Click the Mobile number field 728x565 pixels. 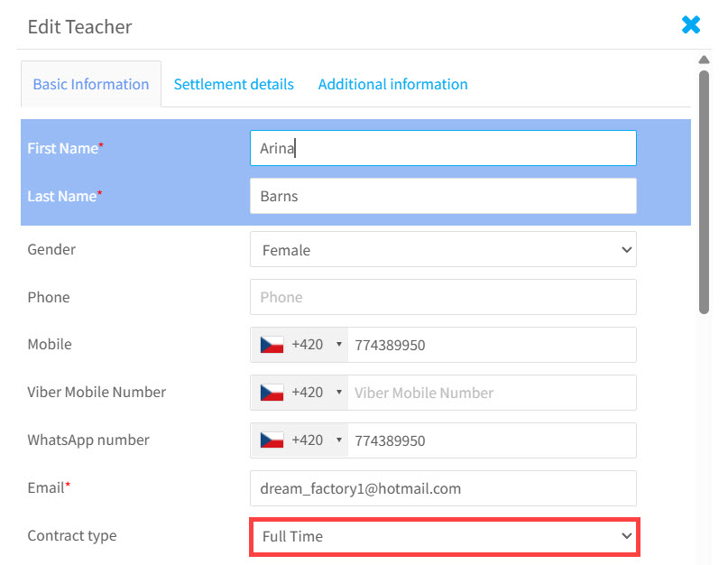492,345
